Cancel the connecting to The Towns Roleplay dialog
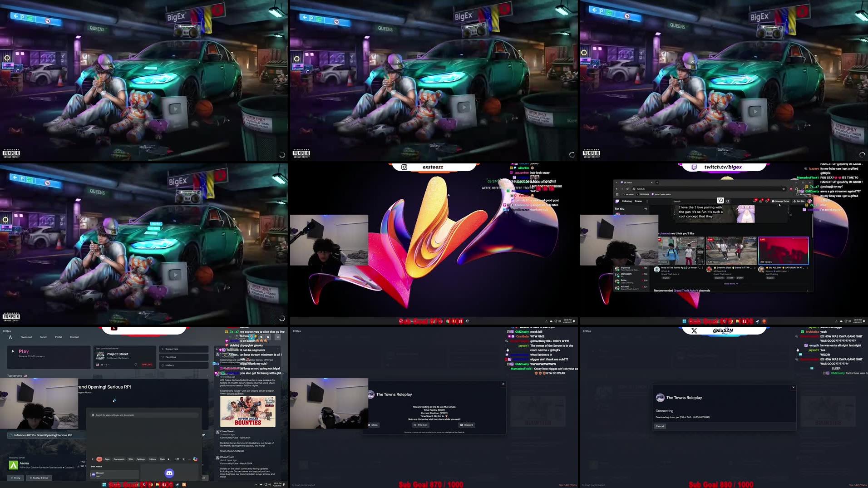 point(660,426)
